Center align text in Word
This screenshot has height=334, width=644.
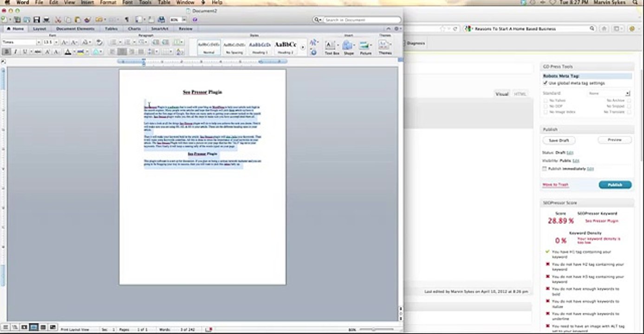pos(122,52)
